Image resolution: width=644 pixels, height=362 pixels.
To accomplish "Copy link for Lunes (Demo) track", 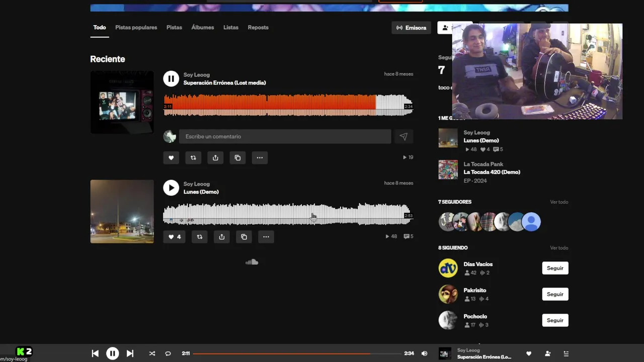I will click(244, 237).
